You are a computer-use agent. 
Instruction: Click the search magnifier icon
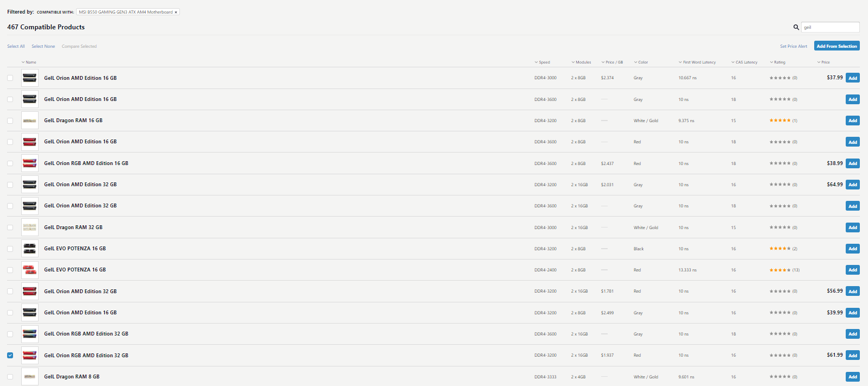click(x=796, y=27)
